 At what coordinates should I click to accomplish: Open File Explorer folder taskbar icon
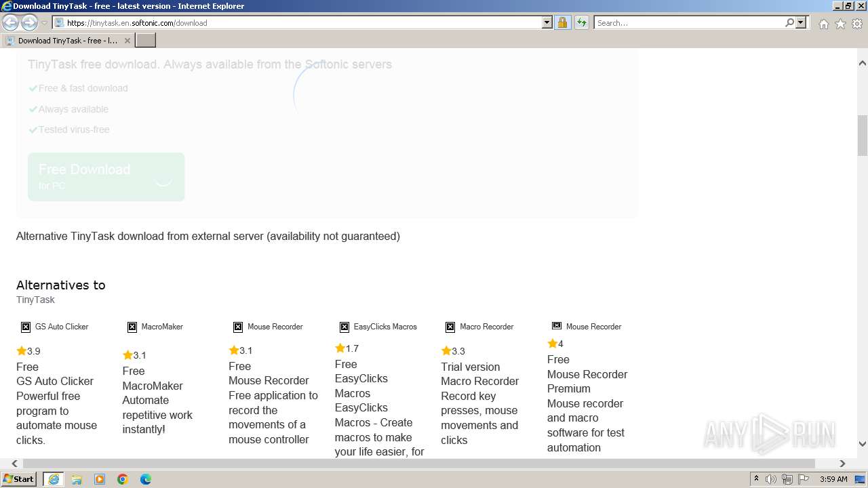tap(77, 479)
